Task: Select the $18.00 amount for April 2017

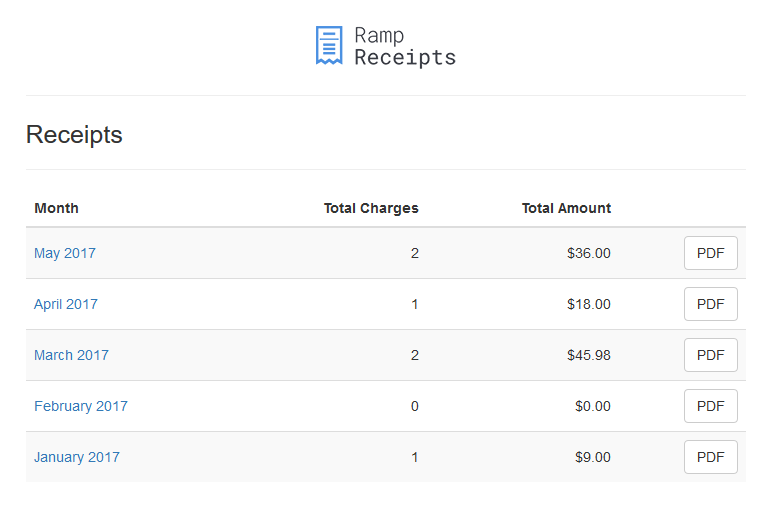Action: pos(589,304)
